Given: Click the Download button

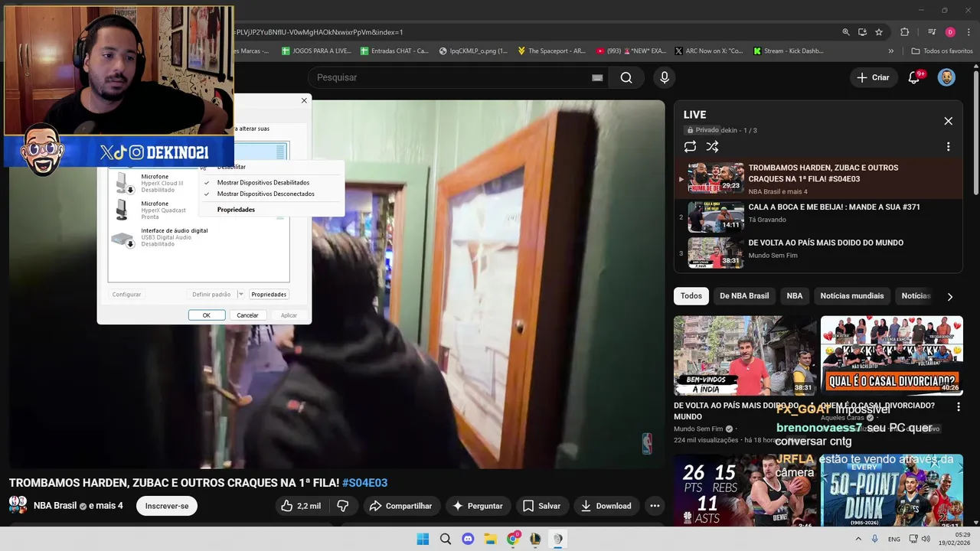Looking at the screenshot, I should (606, 506).
